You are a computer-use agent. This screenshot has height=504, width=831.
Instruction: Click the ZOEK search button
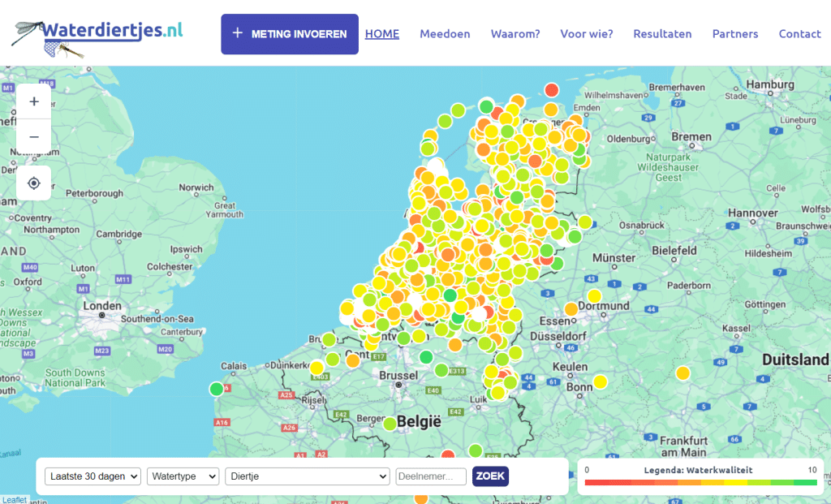[490, 476]
